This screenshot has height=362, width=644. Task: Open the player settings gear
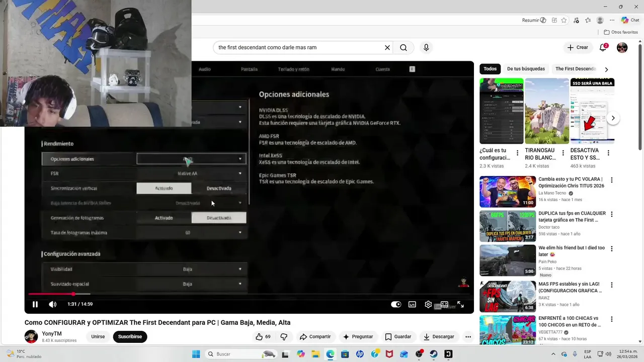click(428, 304)
